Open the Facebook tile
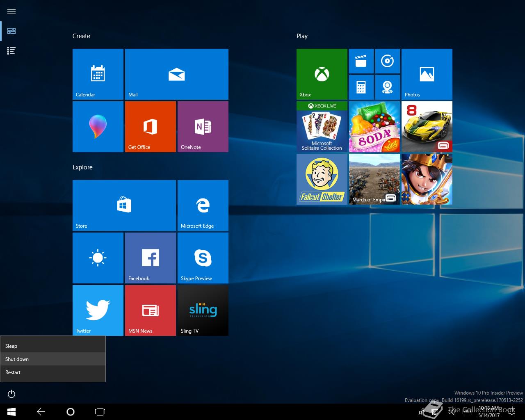The height and width of the screenshot is (420, 525). (x=151, y=258)
